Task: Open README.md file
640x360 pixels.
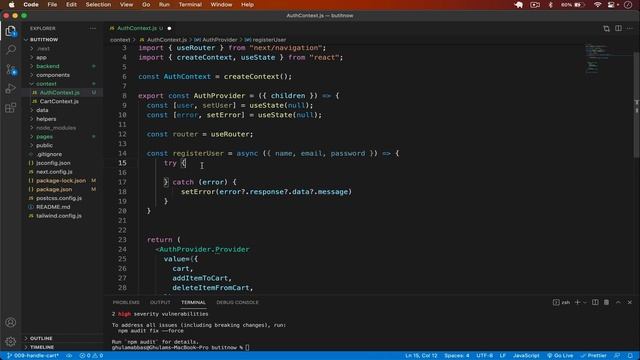Action: click(53, 207)
